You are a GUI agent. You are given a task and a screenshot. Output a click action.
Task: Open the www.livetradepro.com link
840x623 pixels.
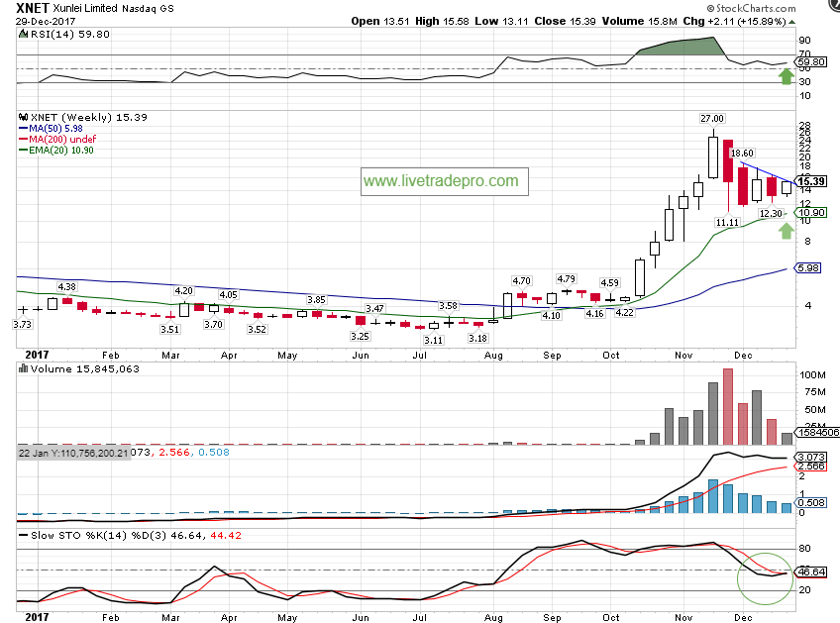click(x=441, y=181)
